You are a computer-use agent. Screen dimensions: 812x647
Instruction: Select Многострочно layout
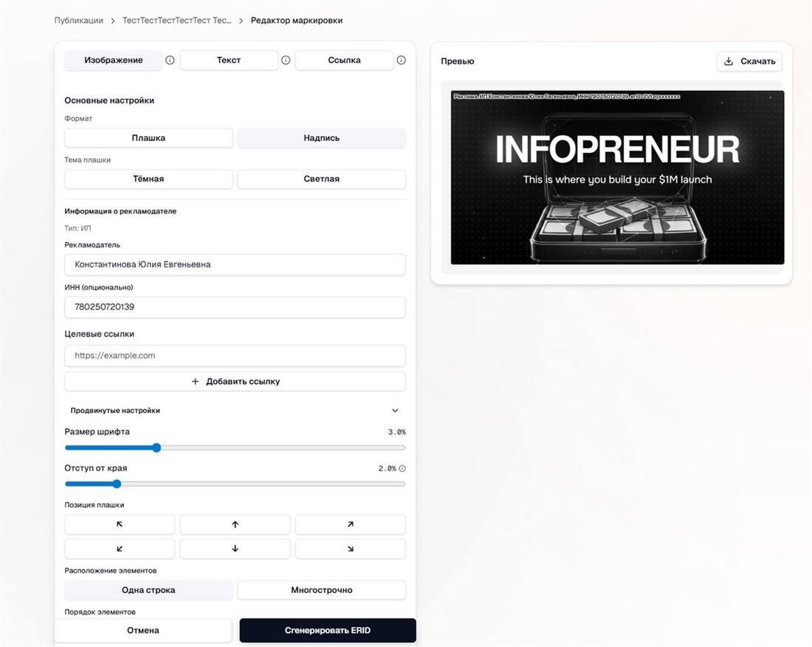click(322, 590)
